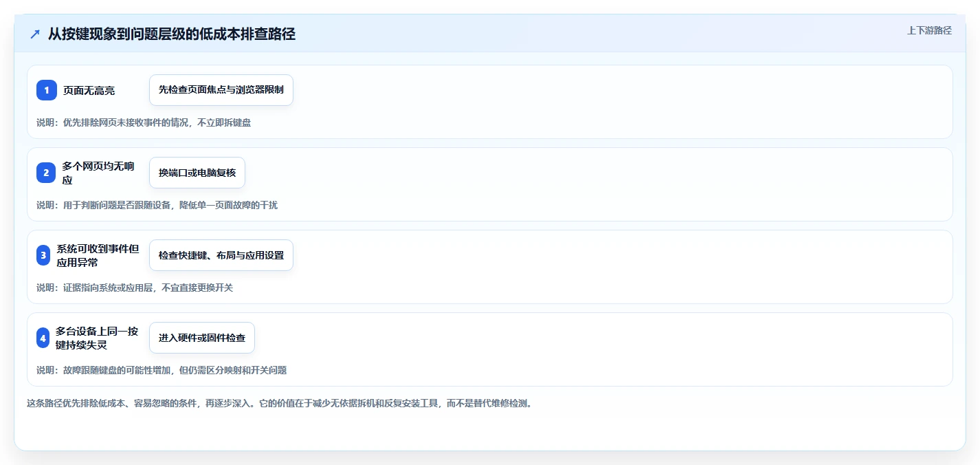This screenshot has width=980, height=465.
Task: Click the 先检查页面焦点与浏览器限制 button
Action: (x=221, y=90)
